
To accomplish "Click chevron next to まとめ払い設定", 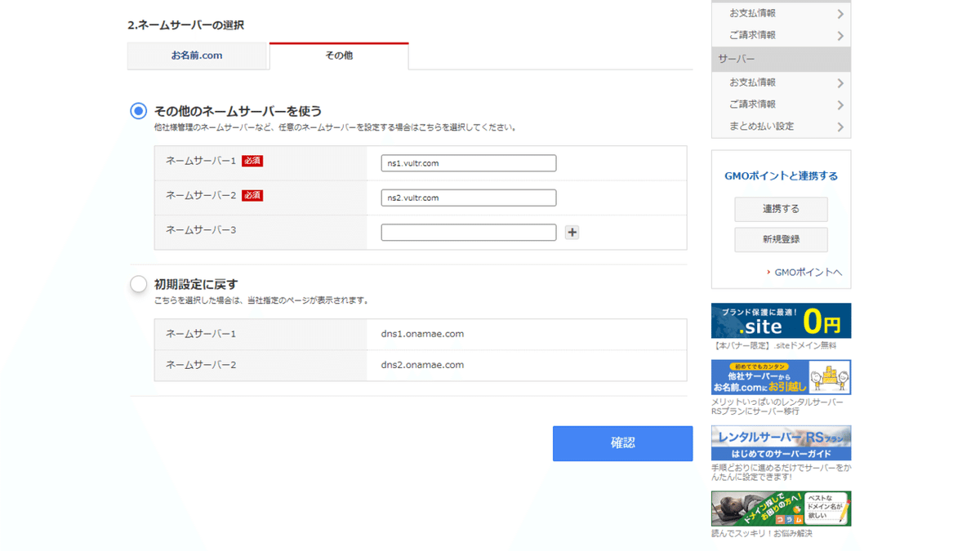I will (840, 127).
